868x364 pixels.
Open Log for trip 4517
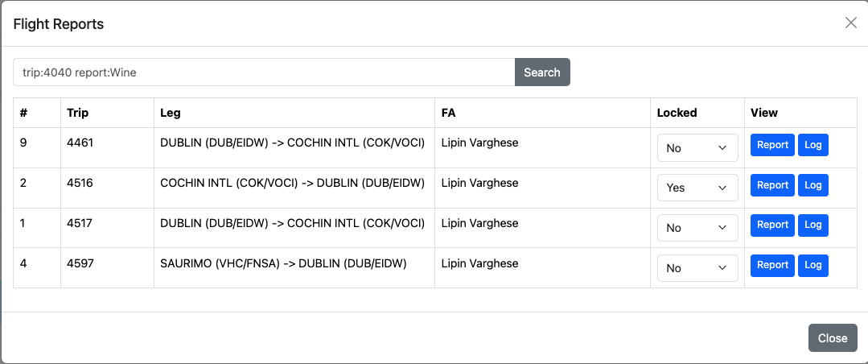[x=813, y=225]
